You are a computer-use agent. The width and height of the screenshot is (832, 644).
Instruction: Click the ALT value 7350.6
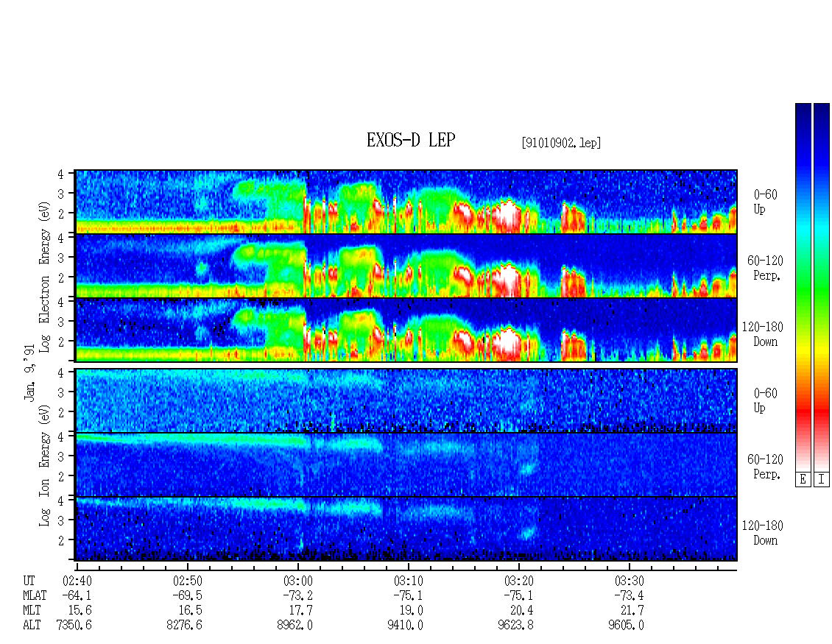coord(74,626)
